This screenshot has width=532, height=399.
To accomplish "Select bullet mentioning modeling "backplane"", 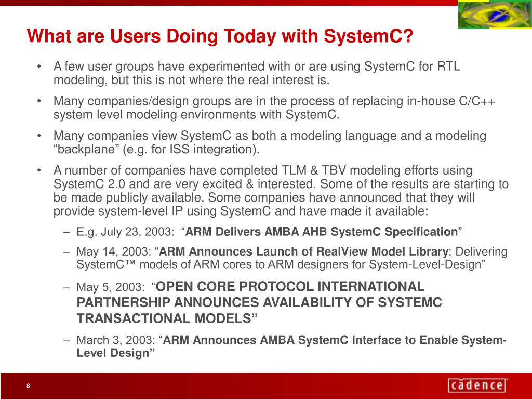I will click(x=270, y=142).
